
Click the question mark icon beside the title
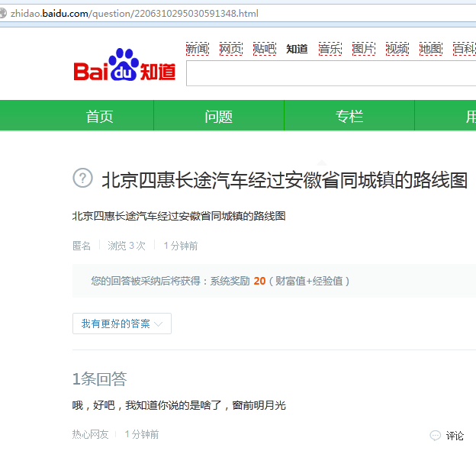pos(82,178)
